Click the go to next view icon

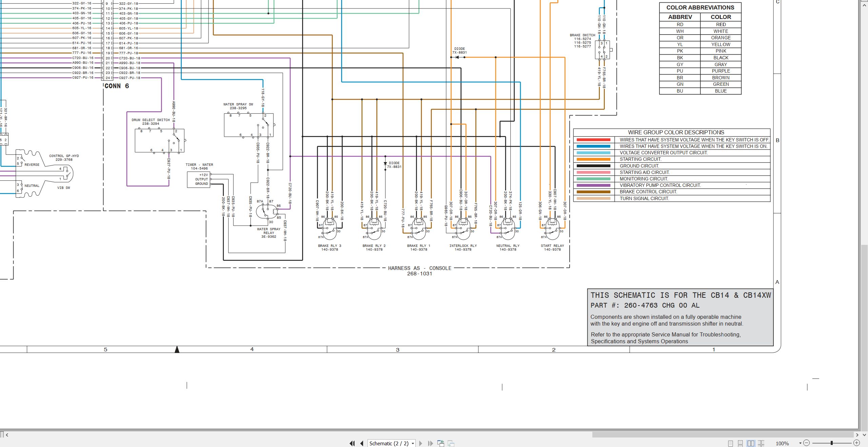pos(451,443)
